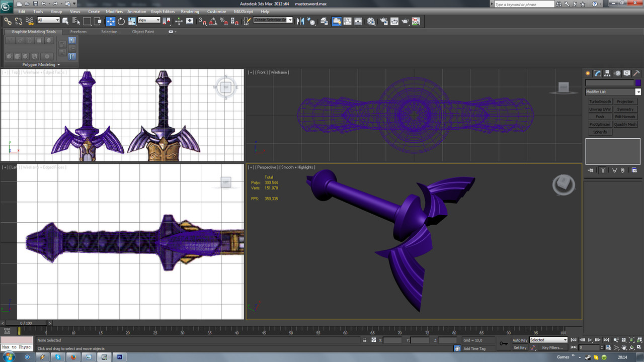Open the Hierarchy command panel tab
644x362 pixels.
[608, 73]
